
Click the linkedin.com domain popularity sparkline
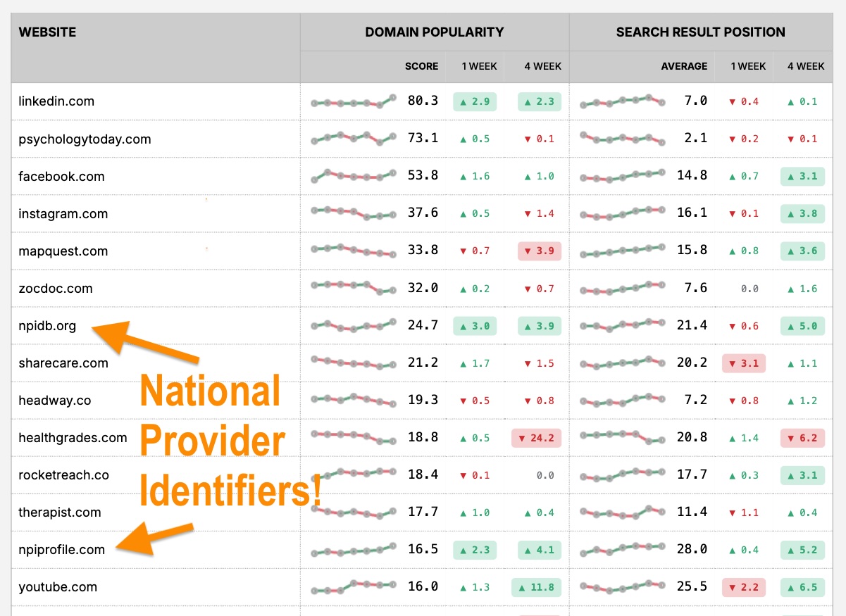(353, 102)
